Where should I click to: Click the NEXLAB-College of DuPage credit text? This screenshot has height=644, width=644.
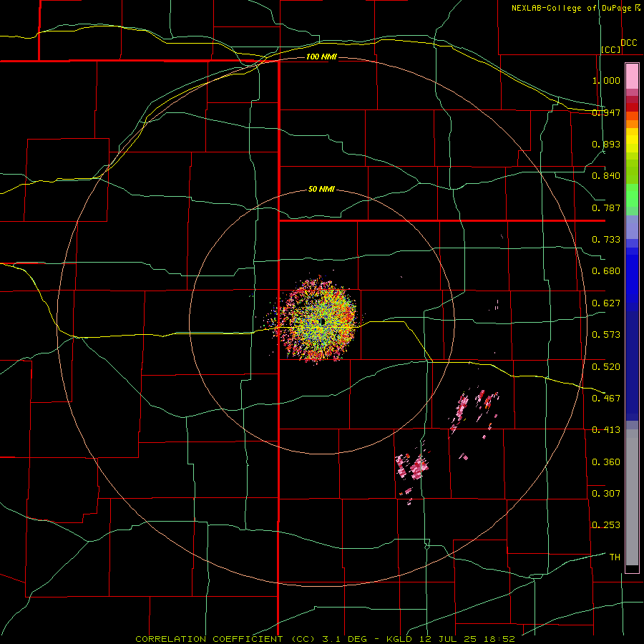571,8
